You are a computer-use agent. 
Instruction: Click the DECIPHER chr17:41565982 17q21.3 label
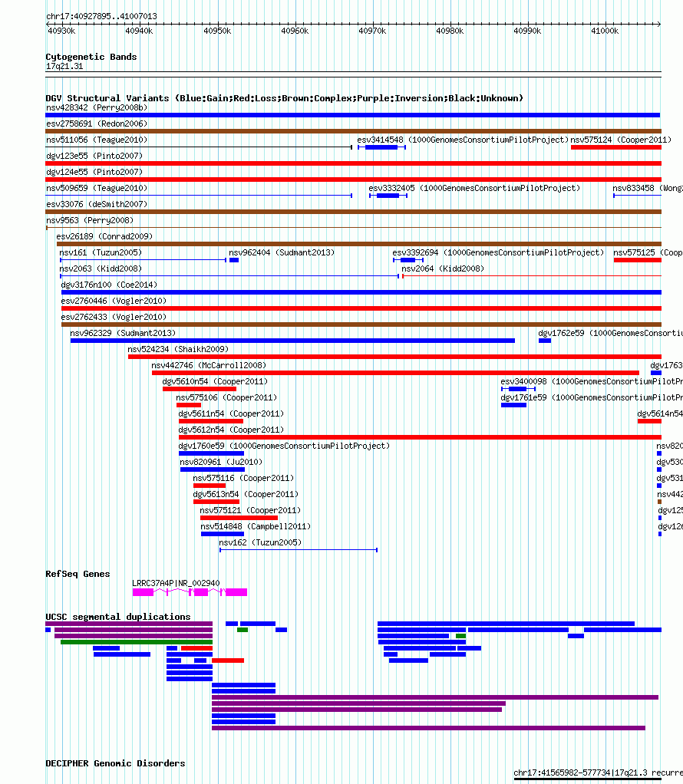[x=598, y=772]
